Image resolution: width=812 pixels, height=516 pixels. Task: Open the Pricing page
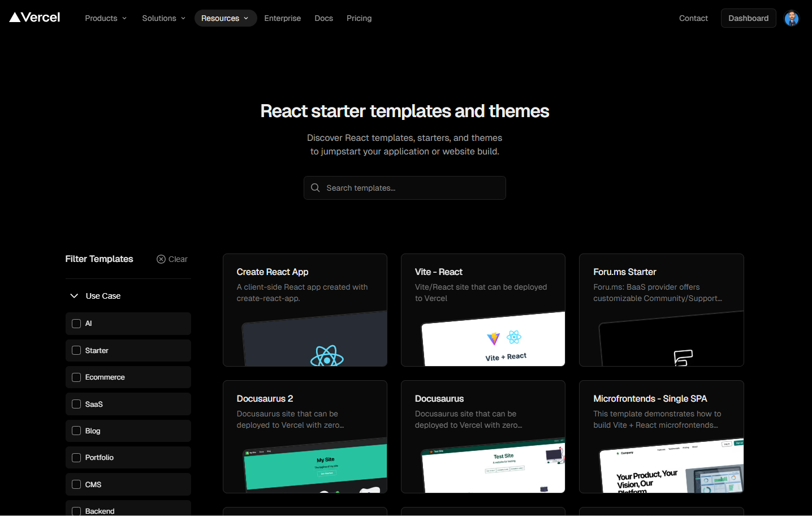(359, 18)
